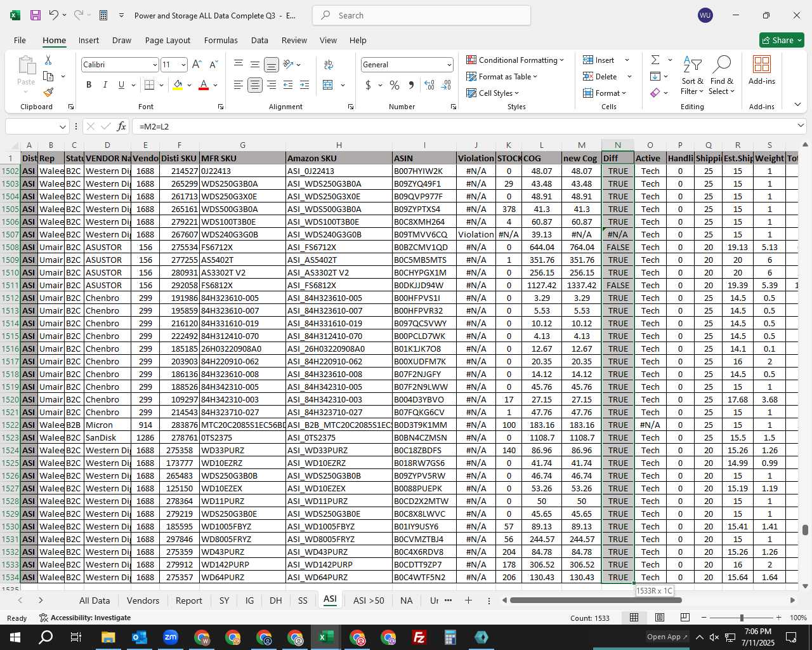Screen dimensions: 812x650
Task: Save the workbook with the Save icon
Action: (x=36, y=15)
